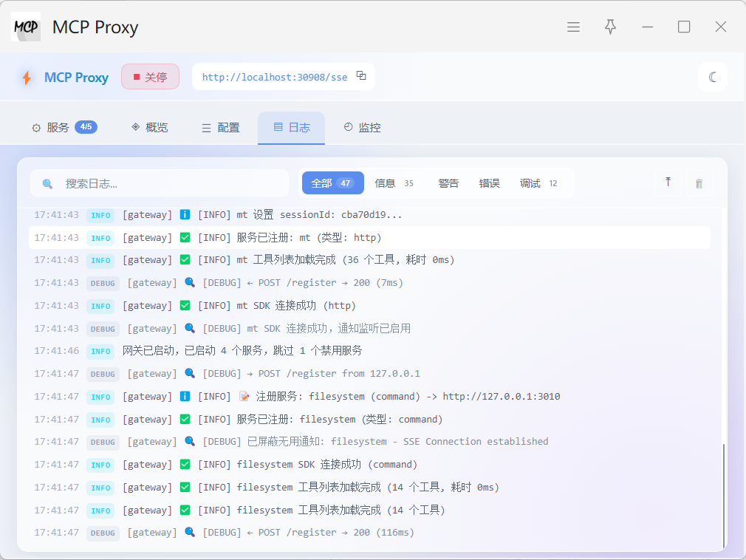
Task: Pin the MCP Proxy window on top
Action: (610, 27)
